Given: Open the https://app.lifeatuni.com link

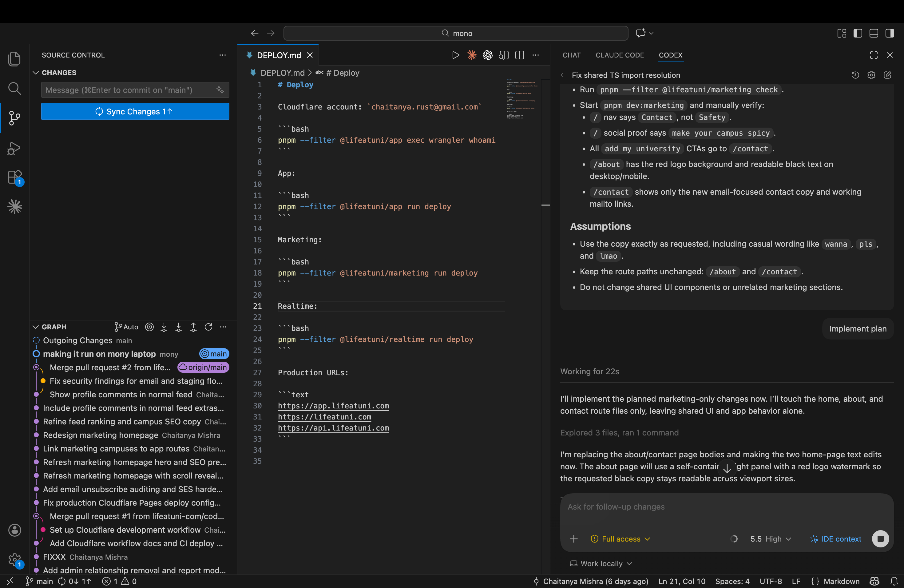Looking at the screenshot, I should tap(333, 406).
